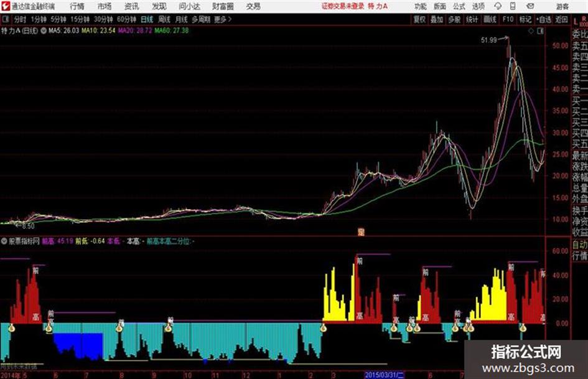Toggle the chart side panel icon near diamond
Screen dimensions: 588x379
coord(540,31)
